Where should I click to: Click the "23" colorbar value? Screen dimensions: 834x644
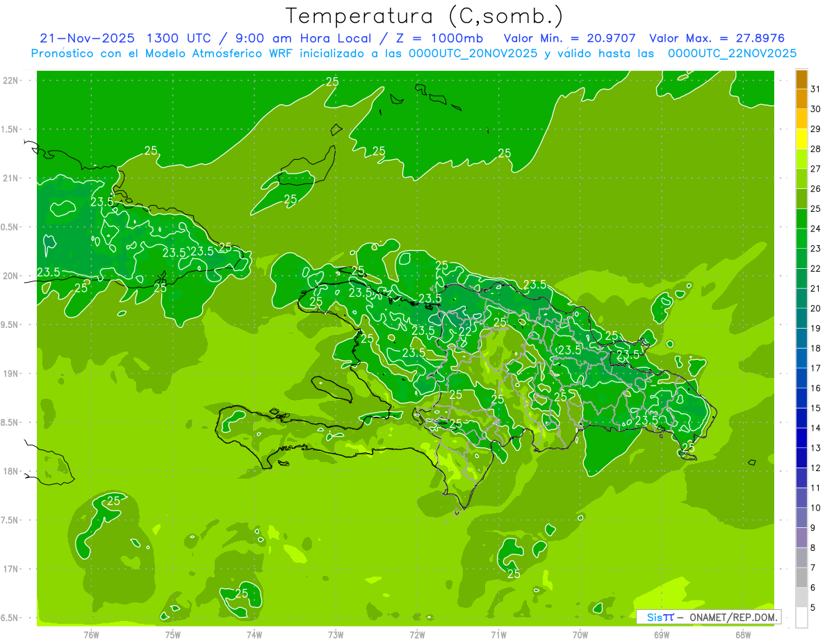click(816, 249)
